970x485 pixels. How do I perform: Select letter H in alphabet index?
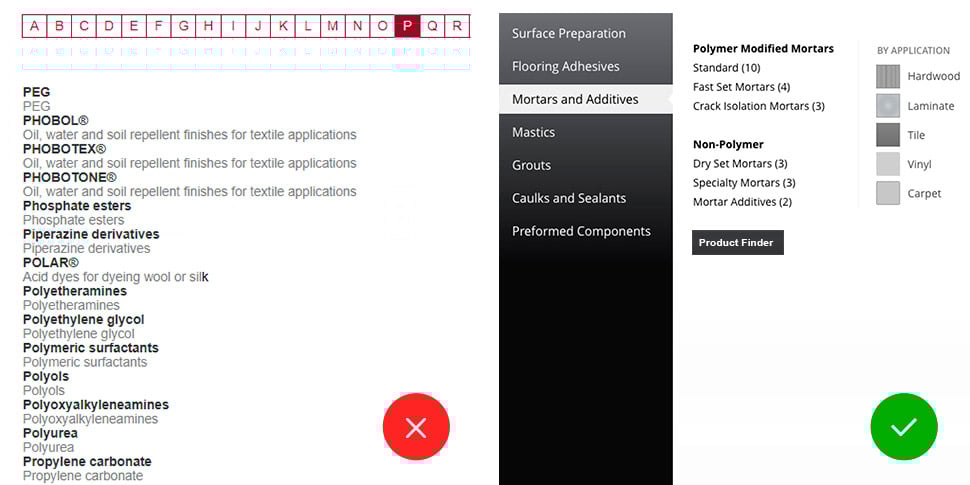(208, 26)
